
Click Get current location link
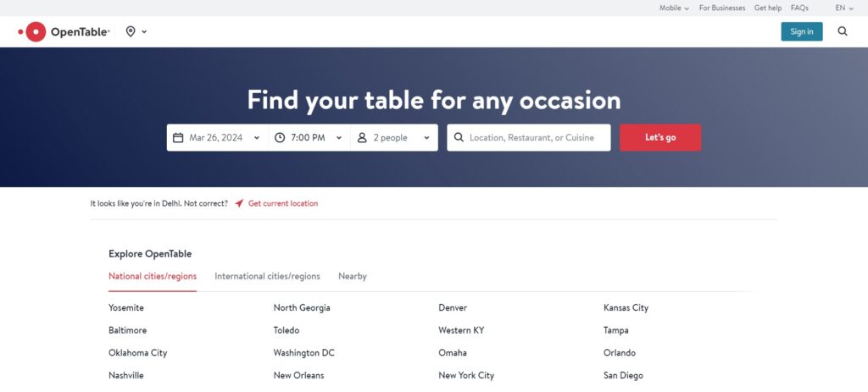283,203
